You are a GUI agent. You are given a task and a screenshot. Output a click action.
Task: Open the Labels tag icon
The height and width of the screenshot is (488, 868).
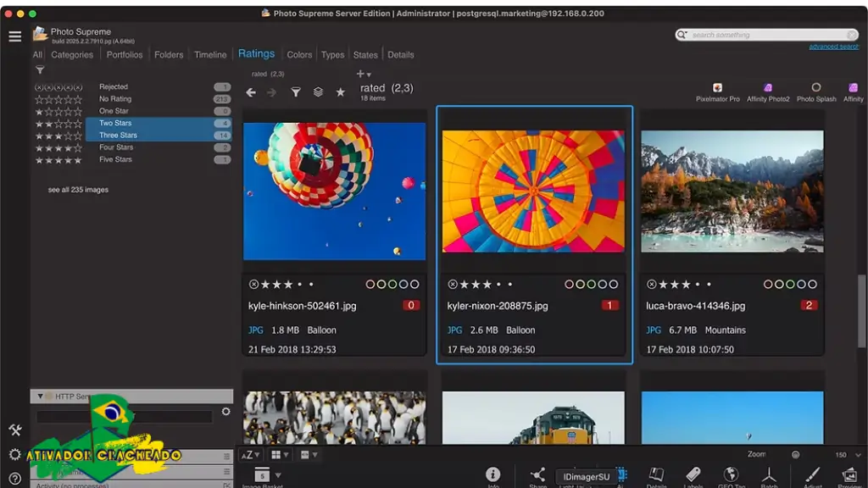click(693, 475)
